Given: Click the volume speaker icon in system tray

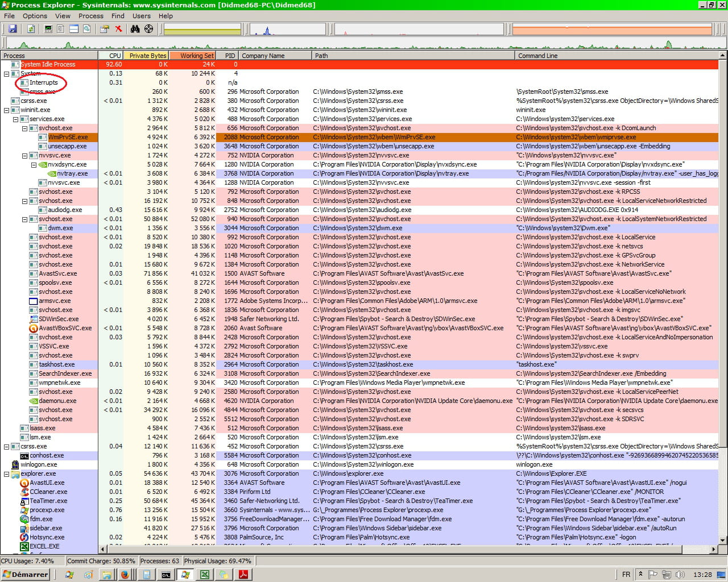Looking at the screenshot, I should 680,575.
